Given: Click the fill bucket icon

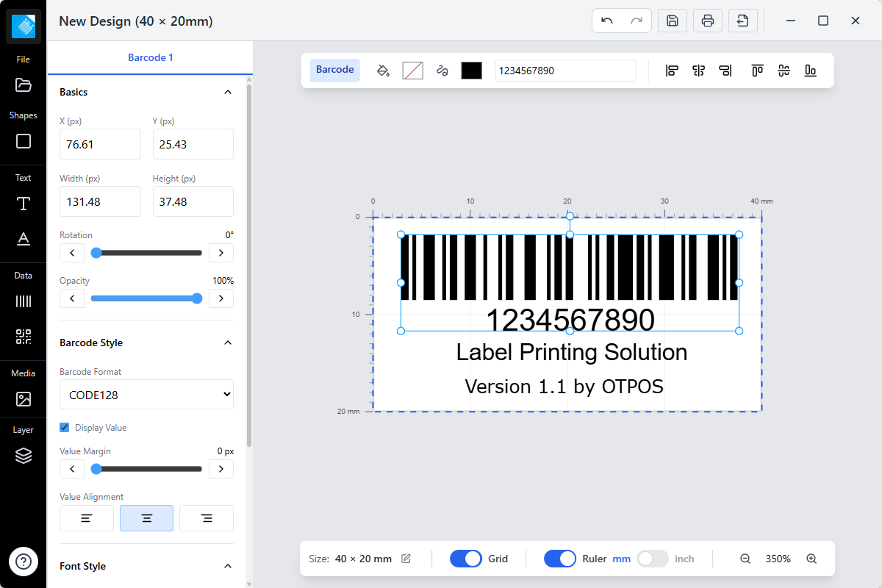Looking at the screenshot, I should click(383, 71).
